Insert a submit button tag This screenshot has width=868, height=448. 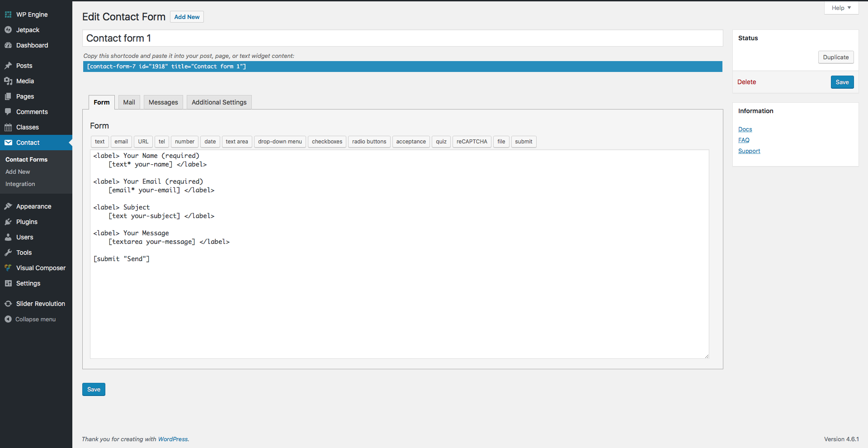524,142
